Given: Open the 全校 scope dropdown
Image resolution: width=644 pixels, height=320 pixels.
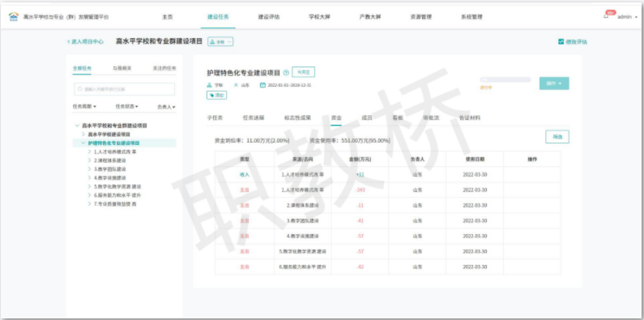Looking at the screenshot, I should point(220,41).
